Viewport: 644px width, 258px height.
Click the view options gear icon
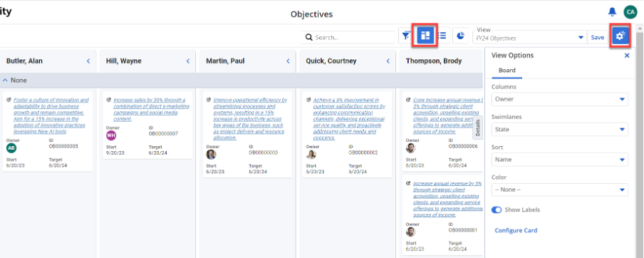click(x=620, y=36)
